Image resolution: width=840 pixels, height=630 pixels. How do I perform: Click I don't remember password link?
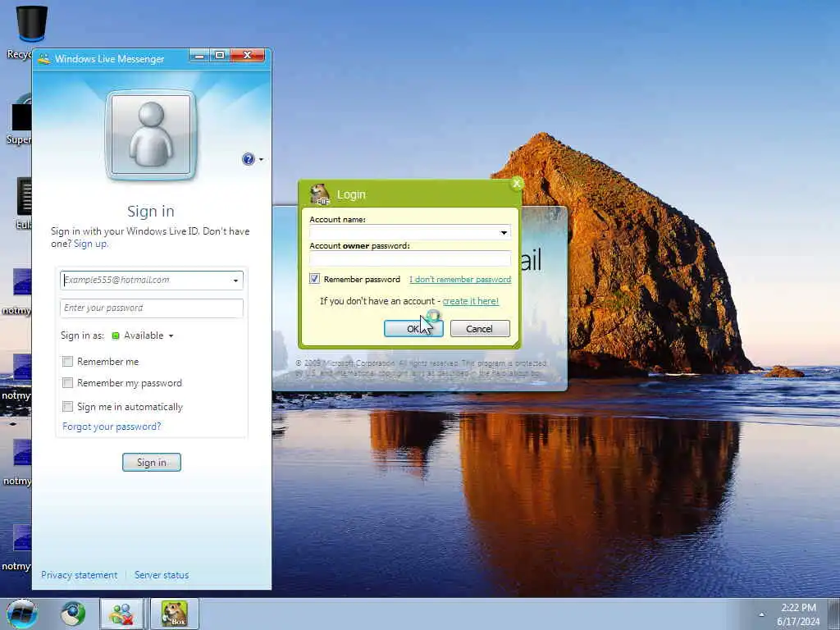point(460,279)
